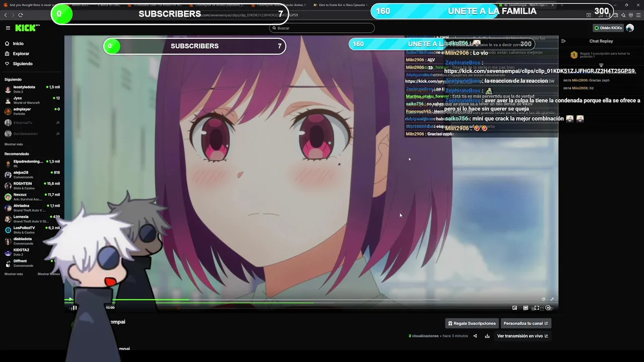Expand Mostrar más under Recomendado

(x=14, y=274)
